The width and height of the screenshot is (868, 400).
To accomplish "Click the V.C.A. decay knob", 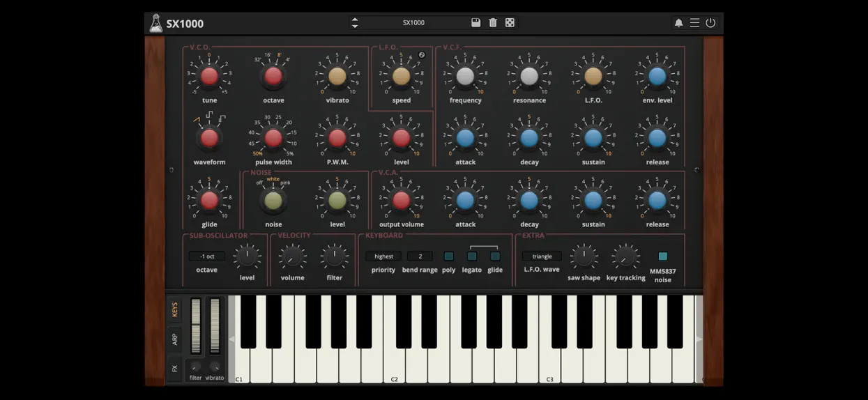I will (529, 201).
